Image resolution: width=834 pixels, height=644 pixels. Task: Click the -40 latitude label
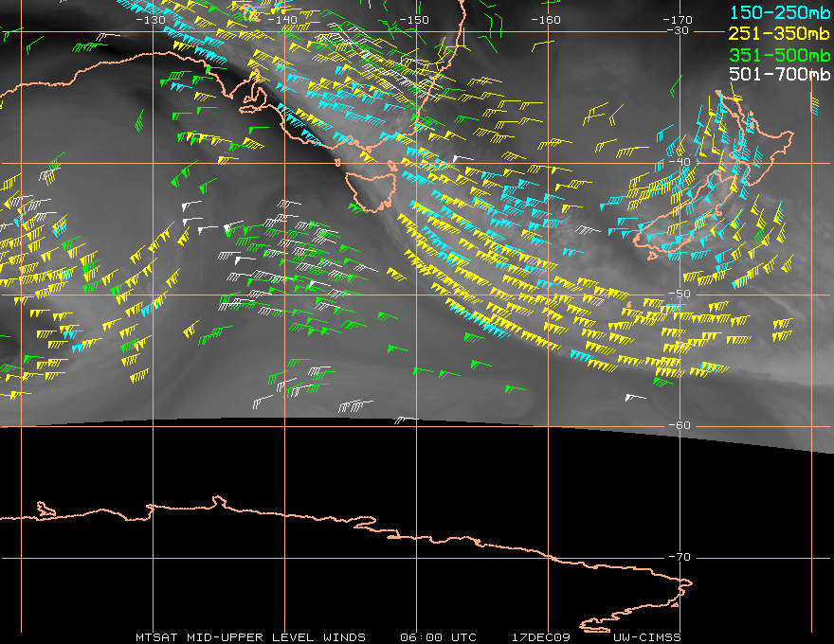(680, 162)
